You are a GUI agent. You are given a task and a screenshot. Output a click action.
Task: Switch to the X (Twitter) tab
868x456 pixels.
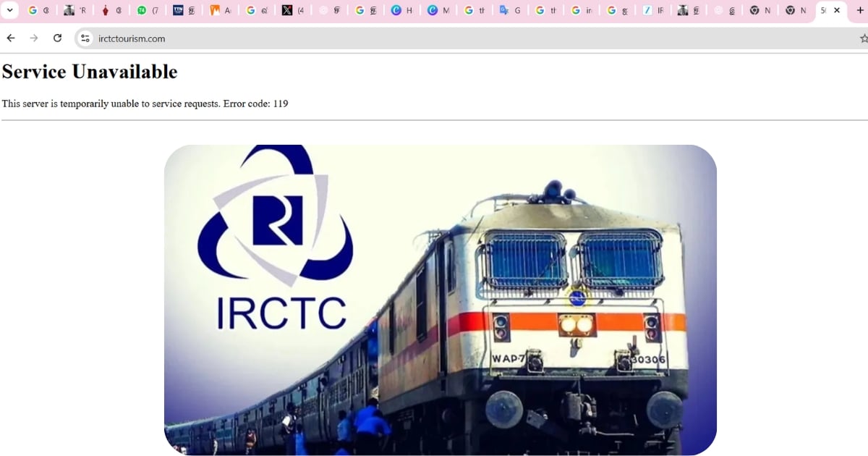(x=292, y=10)
